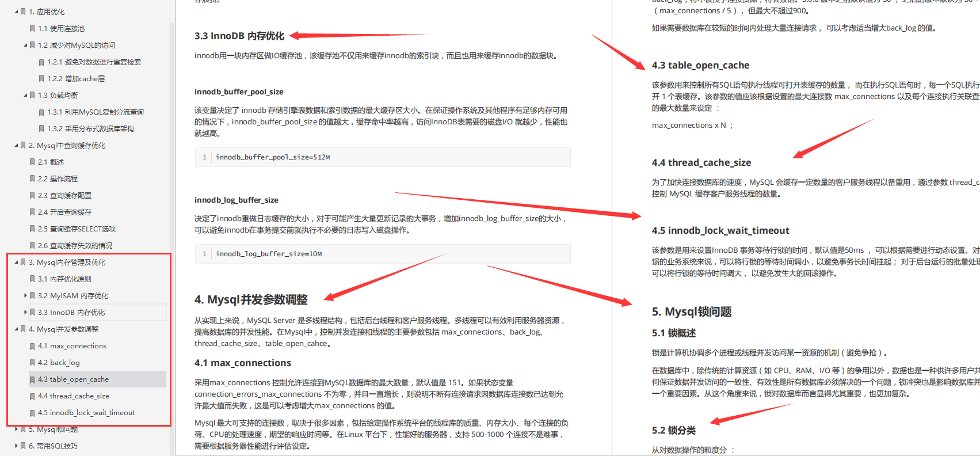The width and height of the screenshot is (980, 456).
Task: Click bookmark icon beside '4.4 thread_cache_size'
Action: (x=32, y=396)
